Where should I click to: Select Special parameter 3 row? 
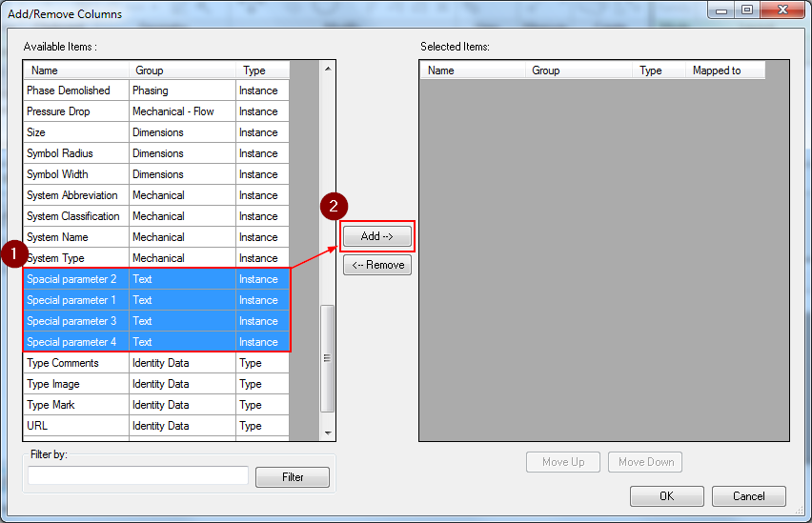point(156,321)
